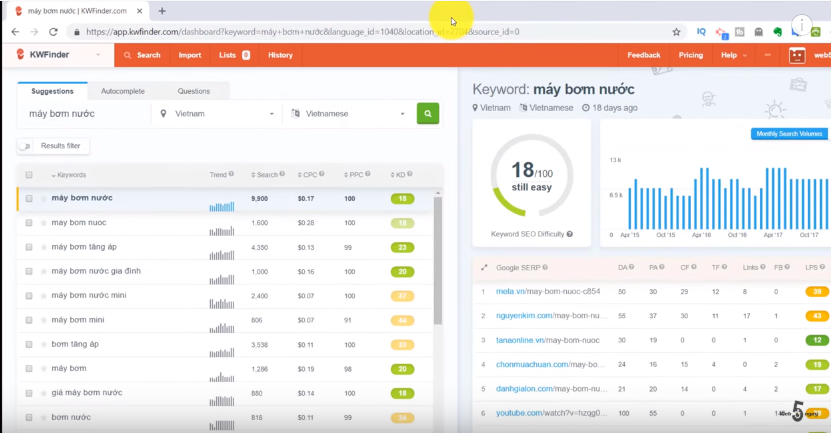Check the 'máy bơm tăng áp' row checkbox
The width and height of the screenshot is (831, 433).
click(x=29, y=247)
